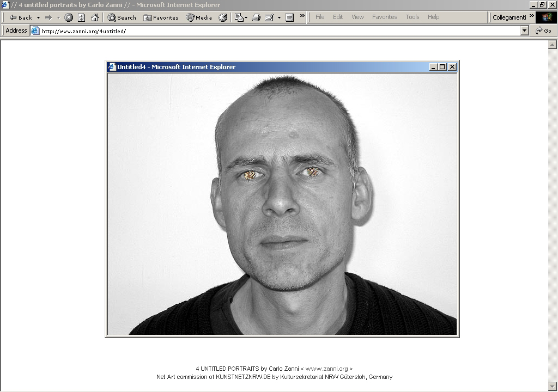This screenshot has width=558, height=392.
Task: Click the portrait photo in Untitled4
Action: [x=282, y=204]
